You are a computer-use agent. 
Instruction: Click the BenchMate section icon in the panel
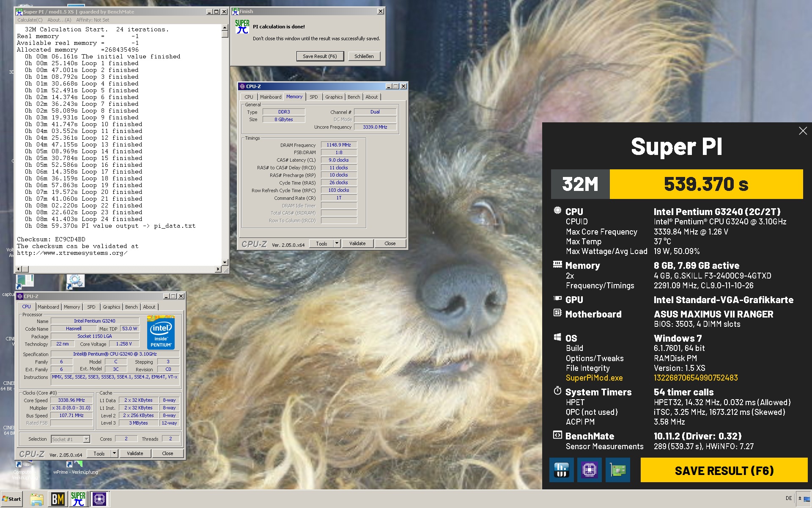pyautogui.click(x=557, y=435)
